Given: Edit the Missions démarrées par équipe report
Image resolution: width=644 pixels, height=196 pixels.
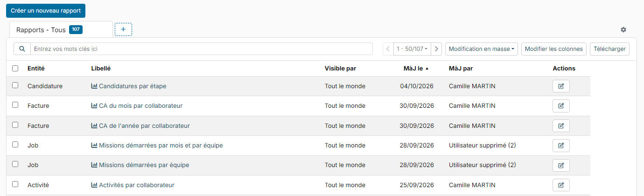Looking at the screenshot, I should [x=561, y=165].
